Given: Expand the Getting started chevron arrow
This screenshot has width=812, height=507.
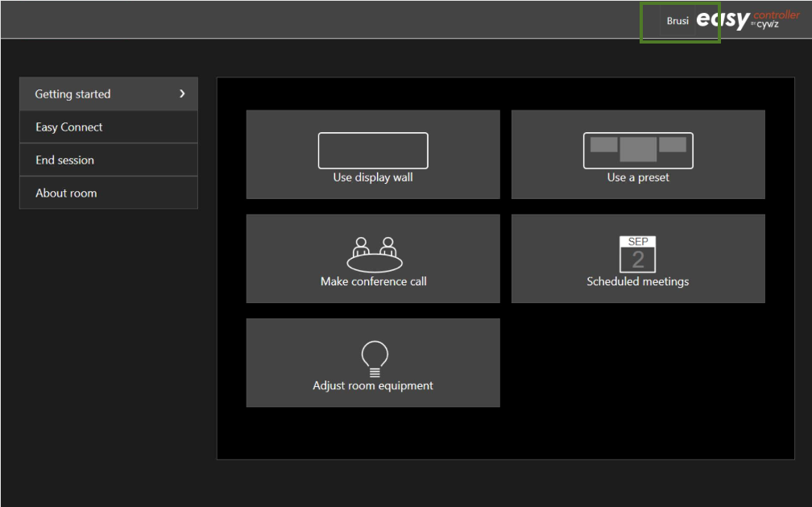Looking at the screenshot, I should tap(182, 94).
